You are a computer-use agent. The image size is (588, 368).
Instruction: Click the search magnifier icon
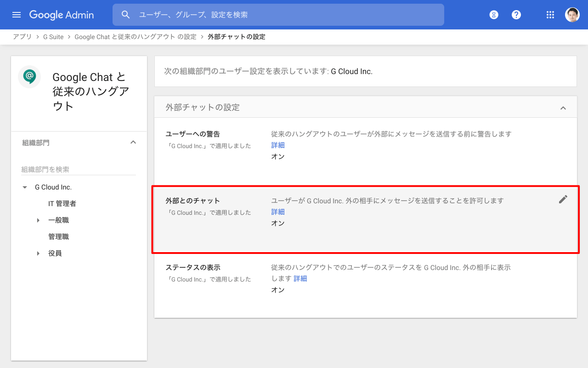(x=126, y=15)
